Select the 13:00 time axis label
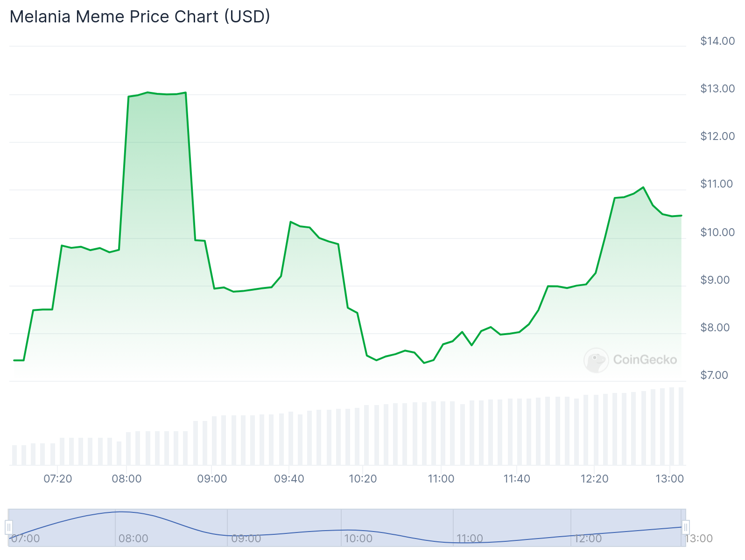Viewport: 745px width, 560px height. pos(671,478)
